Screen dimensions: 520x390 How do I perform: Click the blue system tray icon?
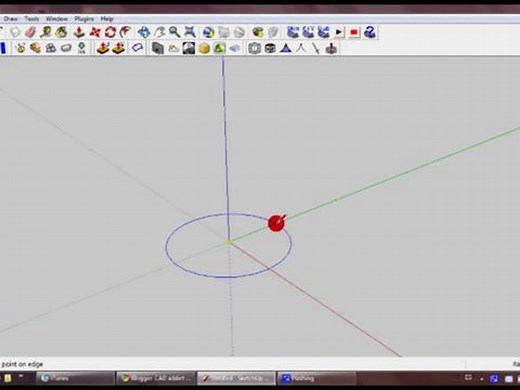(x=494, y=378)
